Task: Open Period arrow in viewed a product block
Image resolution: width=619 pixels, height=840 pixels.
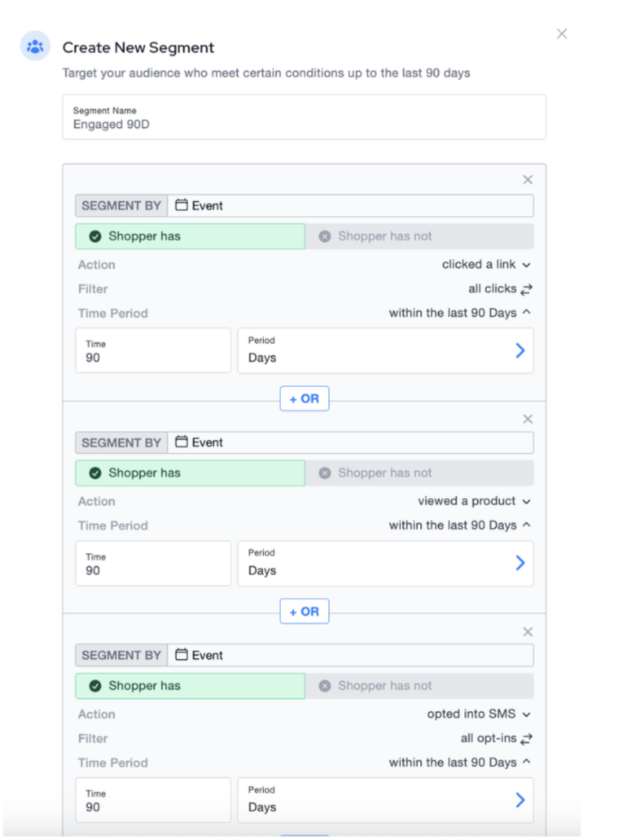Action: 520,563
